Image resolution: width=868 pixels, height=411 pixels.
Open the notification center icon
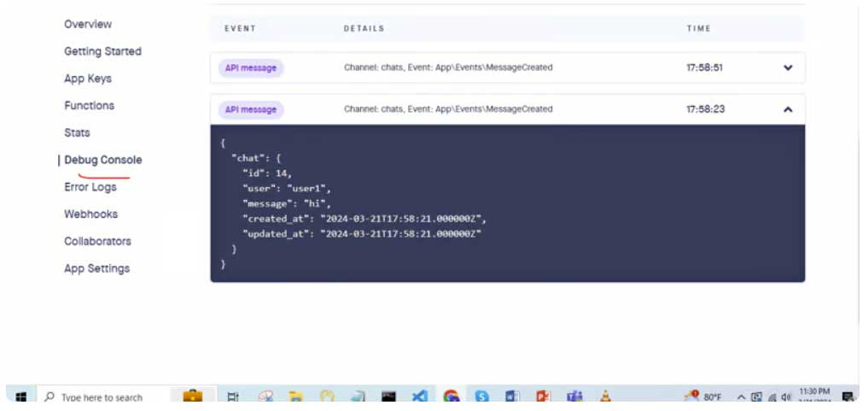point(847,396)
